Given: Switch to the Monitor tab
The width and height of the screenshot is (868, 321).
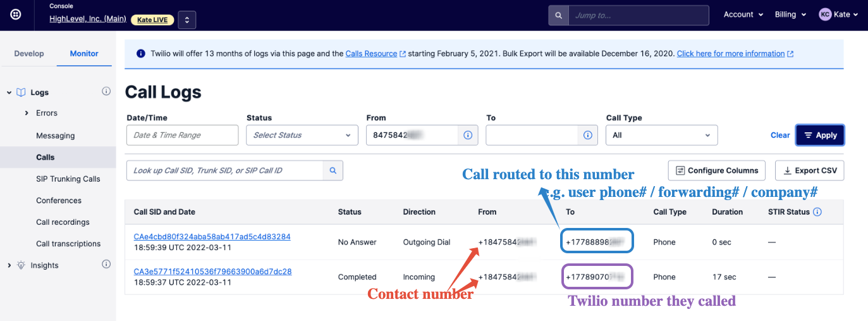Looking at the screenshot, I should [84, 54].
